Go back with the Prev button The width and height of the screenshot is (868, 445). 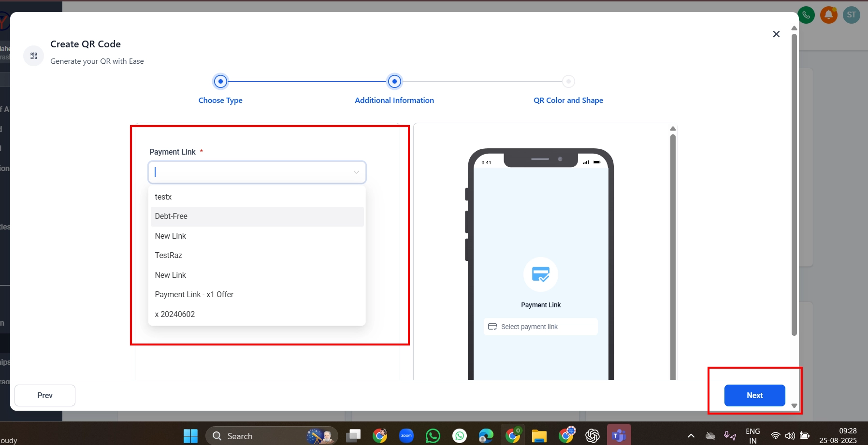[x=45, y=396]
